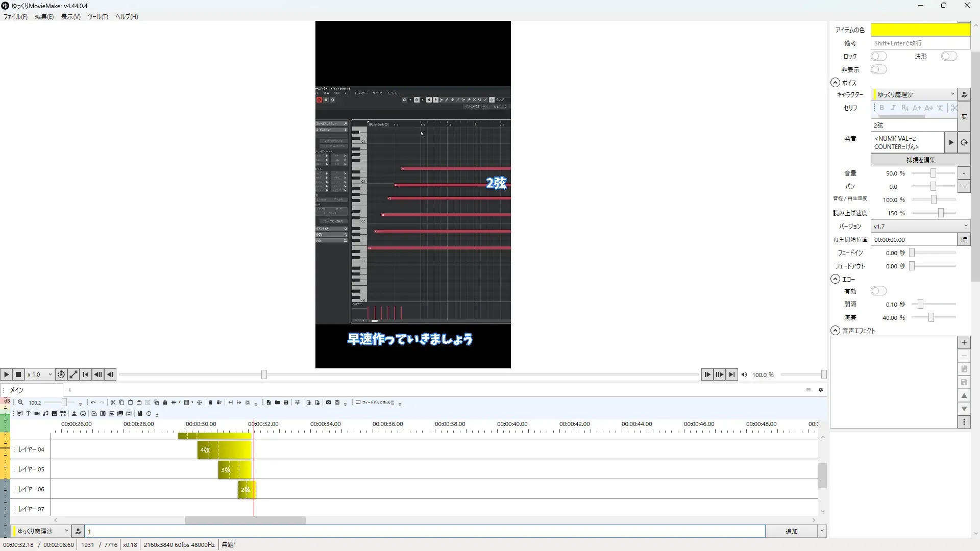
Task: Click the camera snapshot icon in toolbar
Action: [328, 403]
